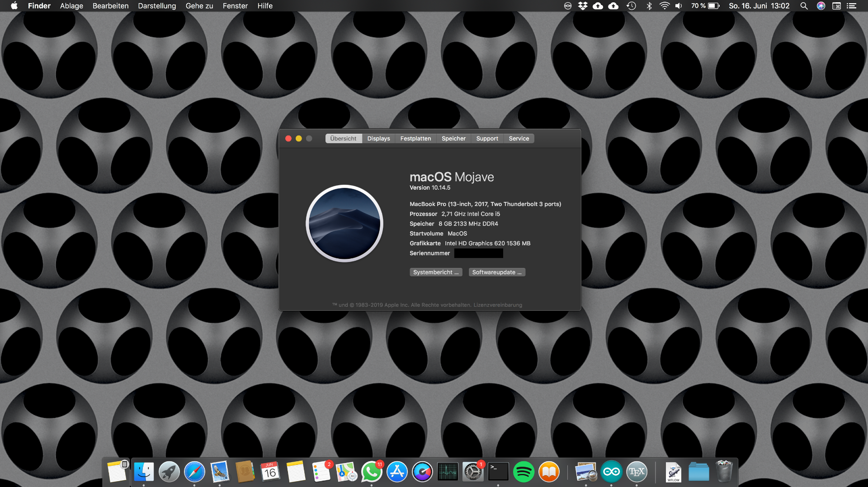Launch the App Store icon
This screenshot has width=868, height=487.
click(397, 472)
